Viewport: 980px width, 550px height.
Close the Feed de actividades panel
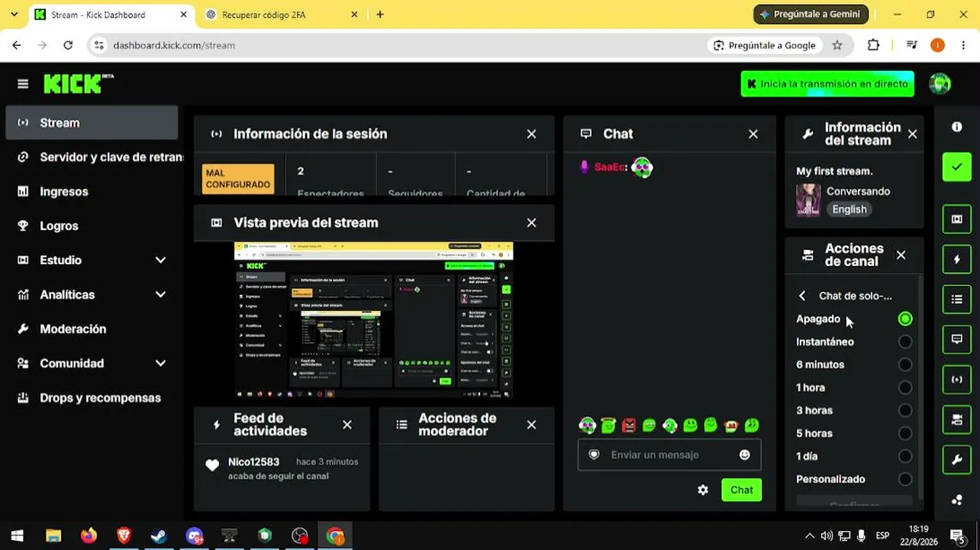pyautogui.click(x=347, y=425)
